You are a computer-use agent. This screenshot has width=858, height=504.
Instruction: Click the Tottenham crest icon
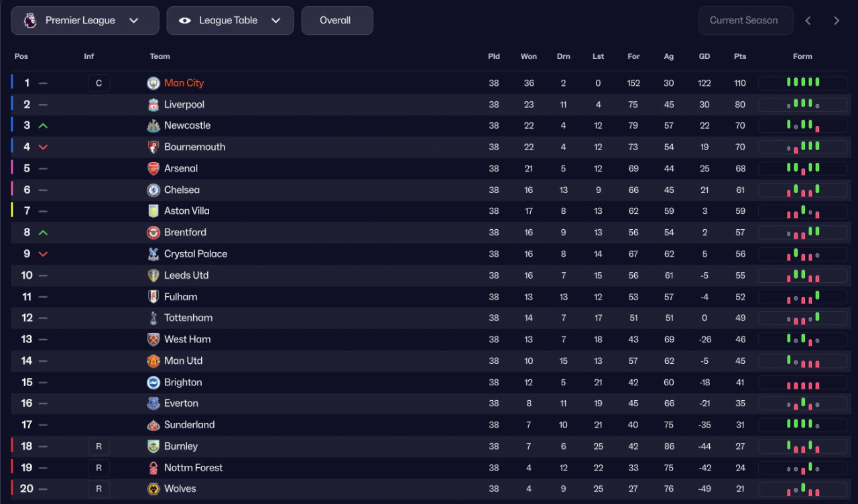pos(154,318)
